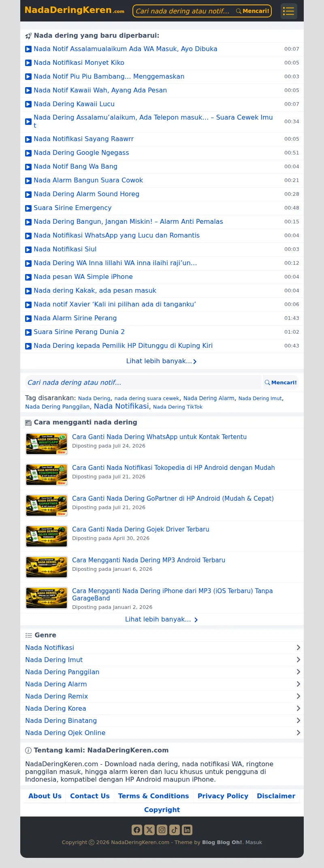This screenshot has height=868, width=324.
Task: Open the hamburger menu in the header
Action: click(289, 11)
